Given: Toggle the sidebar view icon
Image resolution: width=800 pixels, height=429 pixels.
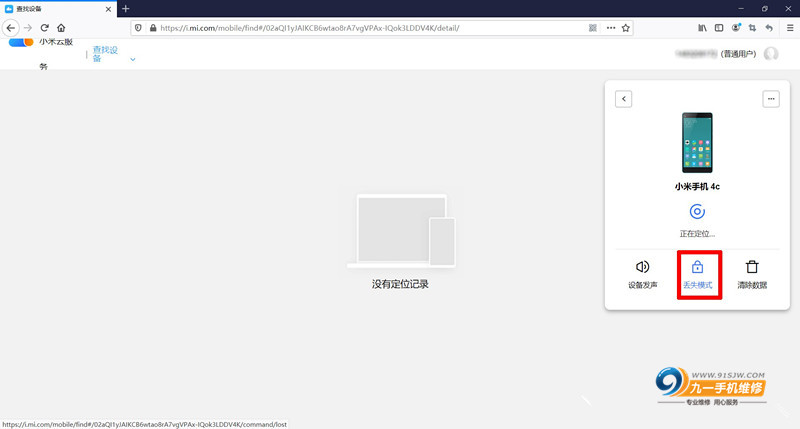Looking at the screenshot, I should [719, 28].
